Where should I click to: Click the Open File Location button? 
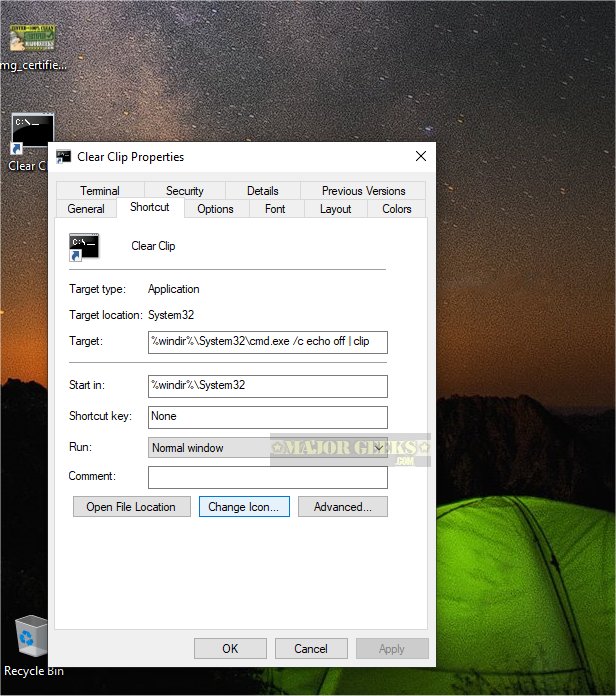point(132,507)
